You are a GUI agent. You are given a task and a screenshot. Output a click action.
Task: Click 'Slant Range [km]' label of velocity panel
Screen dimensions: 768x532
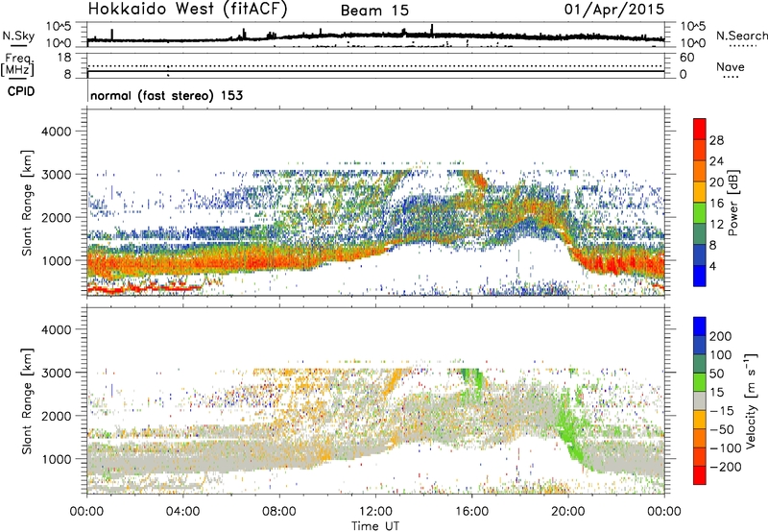point(27,400)
